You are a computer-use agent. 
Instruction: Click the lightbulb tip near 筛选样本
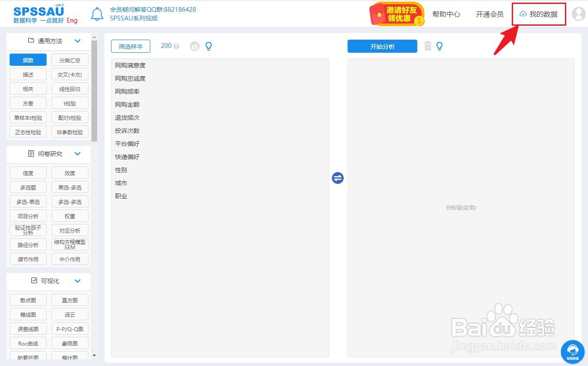point(209,46)
